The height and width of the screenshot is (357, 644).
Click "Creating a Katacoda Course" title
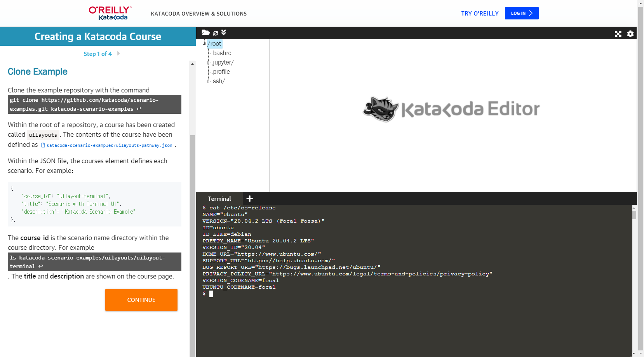(x=98, y=37)
